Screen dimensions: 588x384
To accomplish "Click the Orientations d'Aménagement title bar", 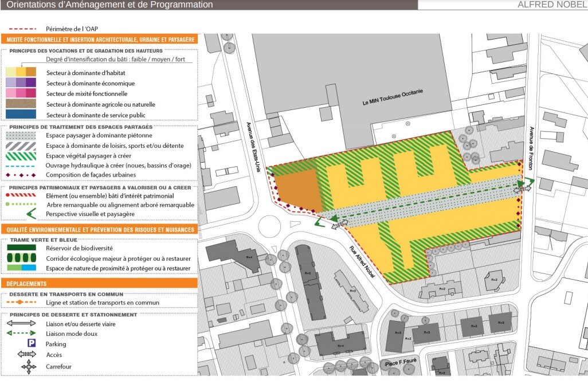I will point(209,5).
